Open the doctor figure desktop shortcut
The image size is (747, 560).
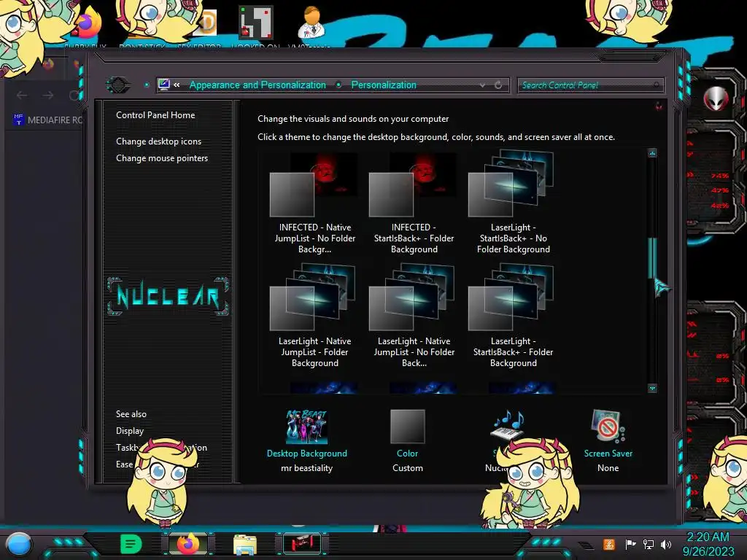(x=311, y=22)
